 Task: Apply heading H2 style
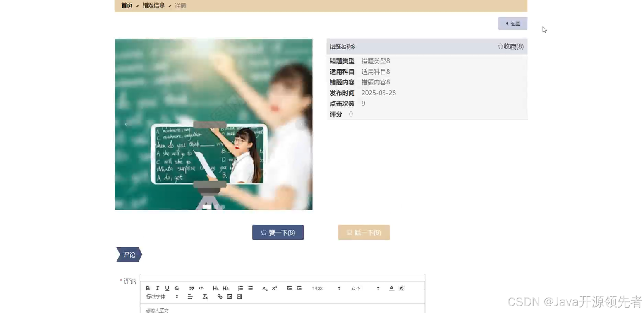click(226, 288)
